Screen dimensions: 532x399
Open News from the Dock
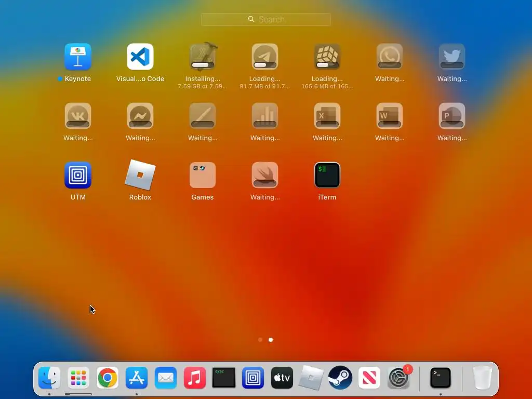[369, 378]
